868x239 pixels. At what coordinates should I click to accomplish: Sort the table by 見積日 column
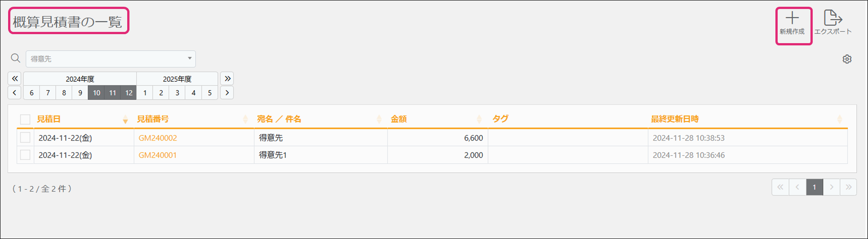coord(49,119)
